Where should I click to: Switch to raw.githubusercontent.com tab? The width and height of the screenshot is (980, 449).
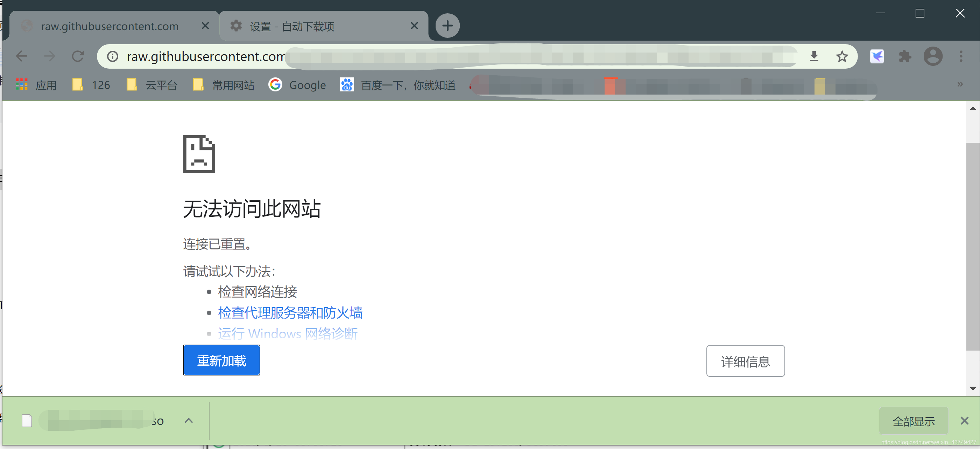pos(114,26)
